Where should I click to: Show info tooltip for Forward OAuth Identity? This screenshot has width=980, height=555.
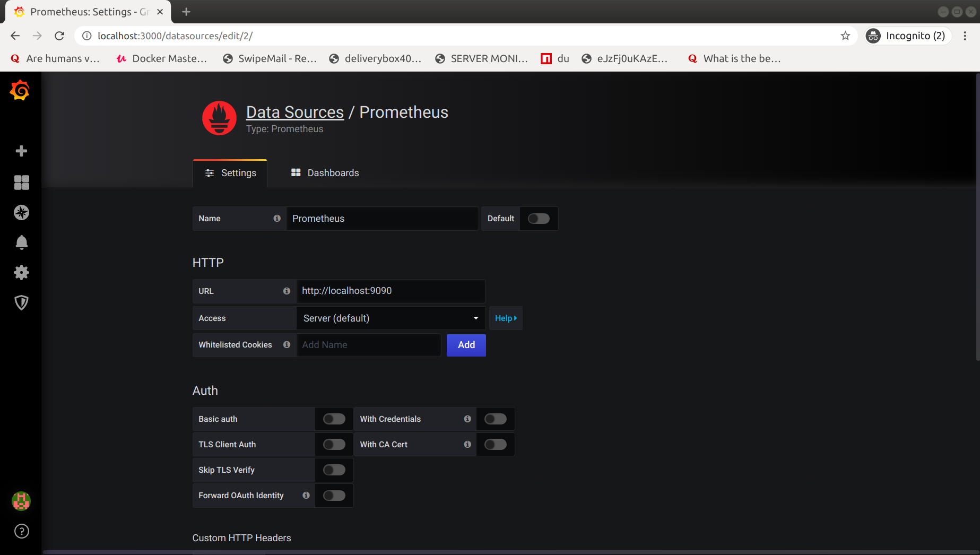tap(306, 496)
